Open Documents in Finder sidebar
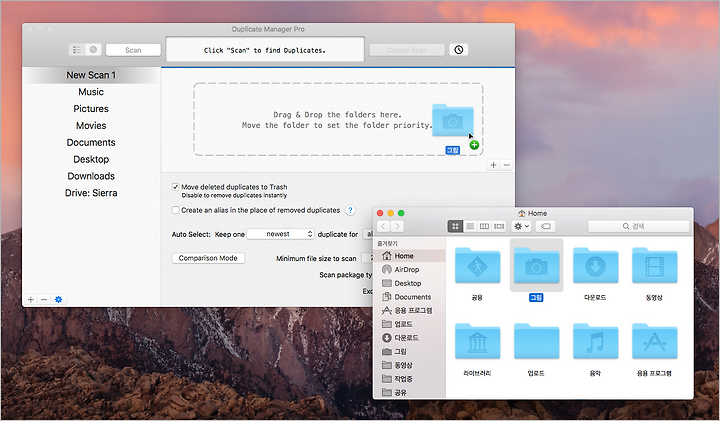This screenshot has width=720, height=421. coord(409,297)
